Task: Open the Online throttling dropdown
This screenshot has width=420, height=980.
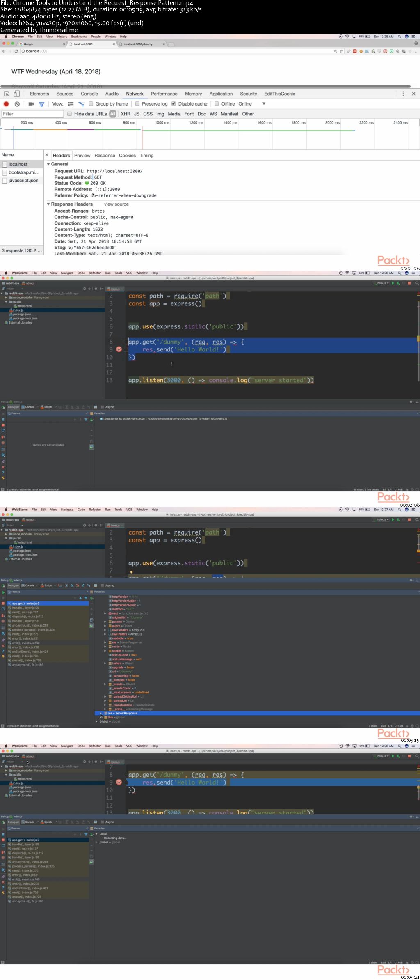Action: click(x=252, y=104)
